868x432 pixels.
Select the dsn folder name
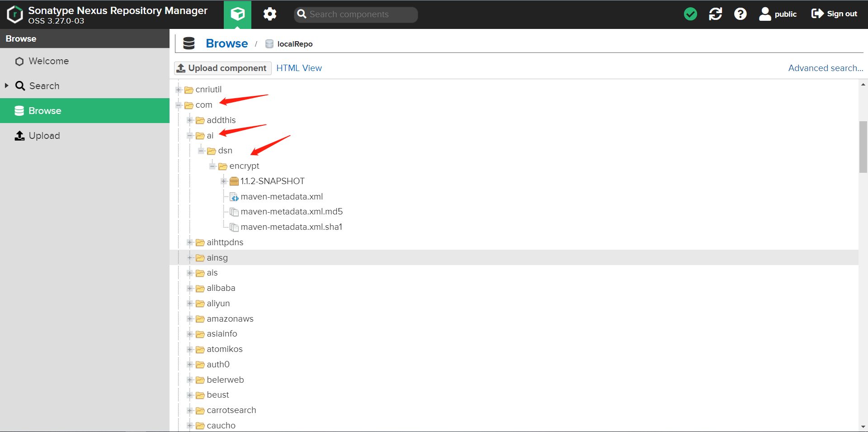225,151
